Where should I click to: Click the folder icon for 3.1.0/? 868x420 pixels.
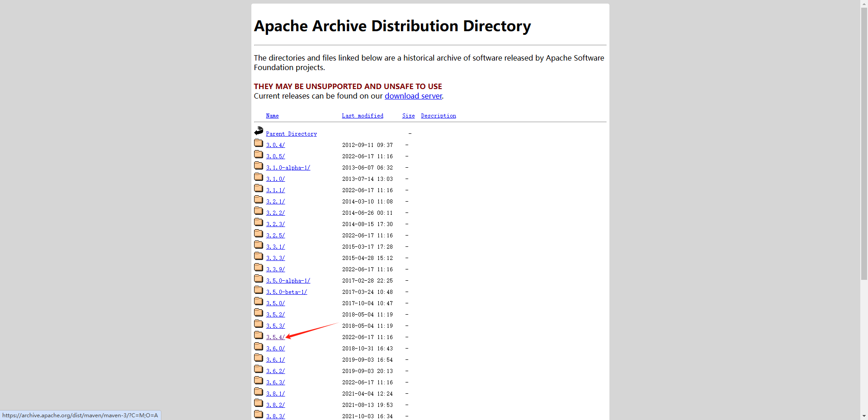[259, 177]
